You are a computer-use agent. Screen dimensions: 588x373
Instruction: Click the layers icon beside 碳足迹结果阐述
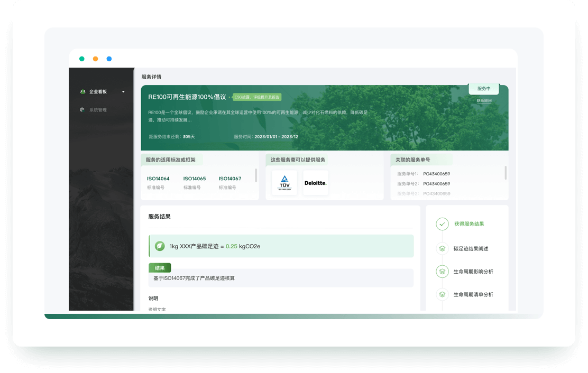click(442, 249)
